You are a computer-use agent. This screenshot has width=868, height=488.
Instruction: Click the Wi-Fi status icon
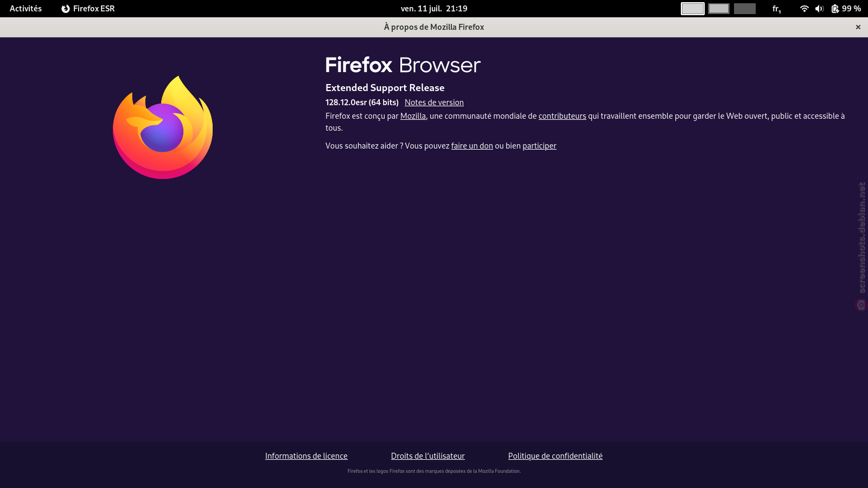[x=805, y=9]
